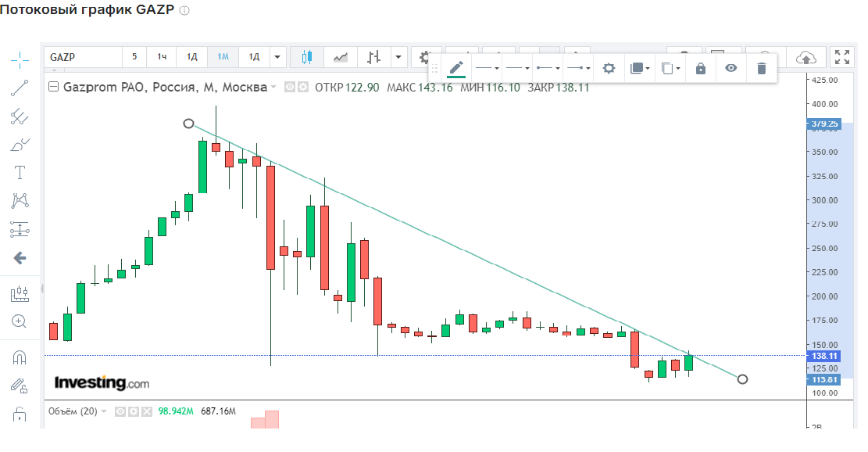Viewport: 868px width, 452px height.
Task: Toggle volume indicator visibility eye
Action: click(120, 411)
